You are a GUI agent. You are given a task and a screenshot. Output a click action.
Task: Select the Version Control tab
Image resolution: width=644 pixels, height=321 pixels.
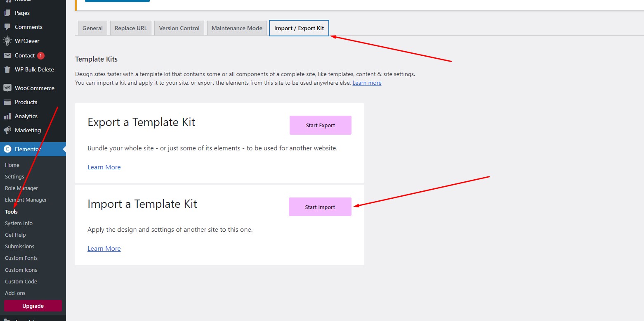click(x=179, y=28)
